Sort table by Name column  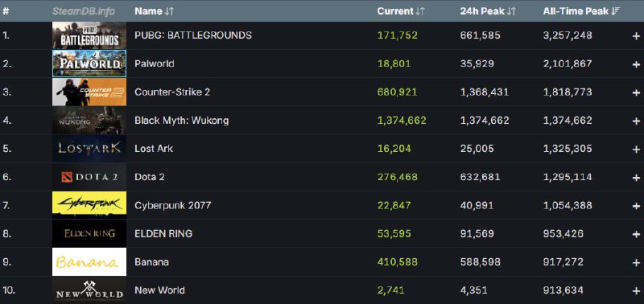pos(155,11)
